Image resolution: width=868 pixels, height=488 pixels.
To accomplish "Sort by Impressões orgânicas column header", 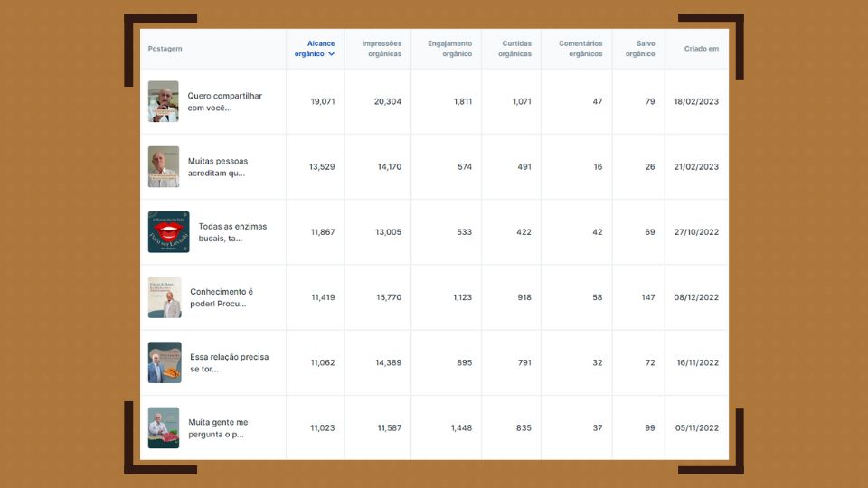I will pyautogui.click(x=382, y=49).
